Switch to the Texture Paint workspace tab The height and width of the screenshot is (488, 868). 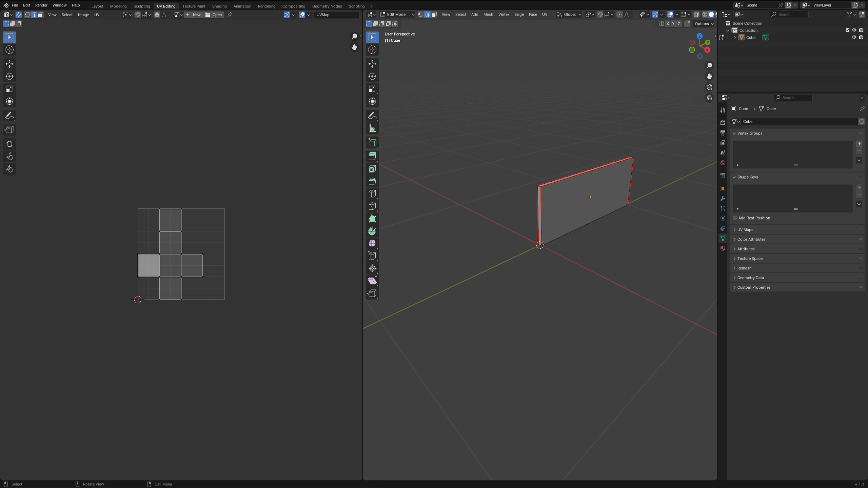coord(194,6)
